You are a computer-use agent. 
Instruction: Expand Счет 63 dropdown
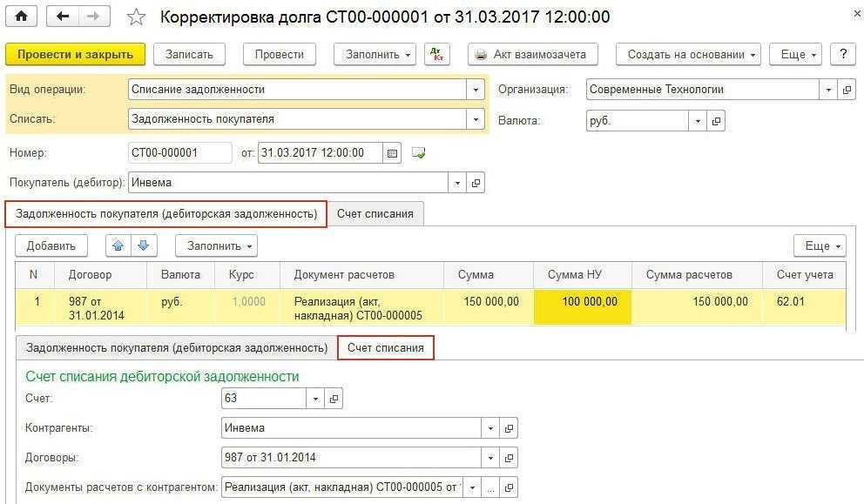(x=315, y=399)
